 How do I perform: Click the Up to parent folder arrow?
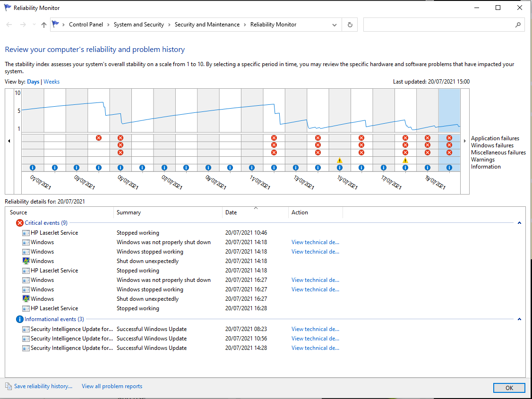[x=44, y=25]
